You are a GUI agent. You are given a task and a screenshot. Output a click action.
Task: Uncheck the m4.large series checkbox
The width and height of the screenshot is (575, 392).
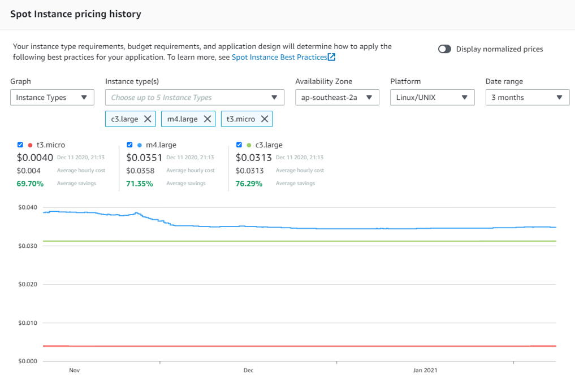pos(129,145)
